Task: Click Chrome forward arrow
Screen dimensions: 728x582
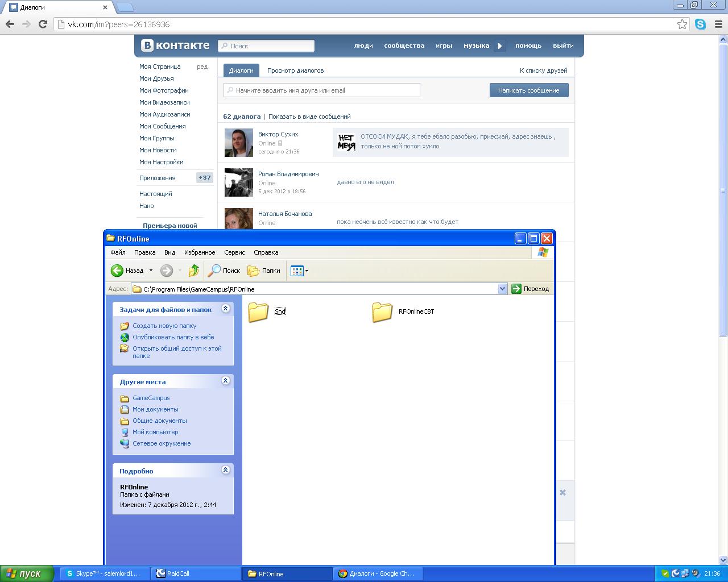Action: click(x=26, y=24)
